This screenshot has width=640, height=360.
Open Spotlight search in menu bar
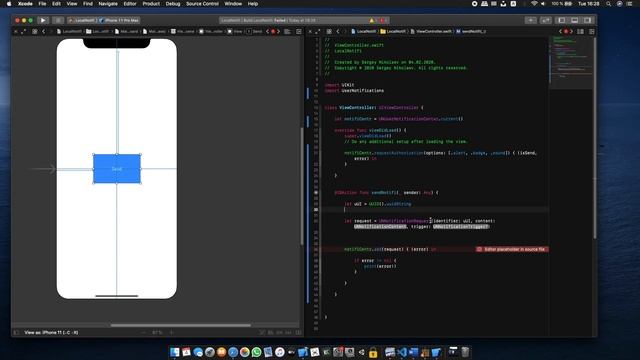pos(609,4)
